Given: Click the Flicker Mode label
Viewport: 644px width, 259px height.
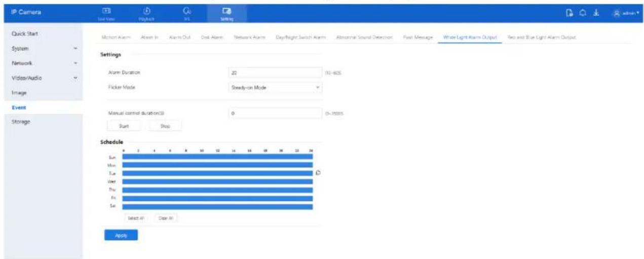Looking at the screenshot, I should (x=121, y=87).
